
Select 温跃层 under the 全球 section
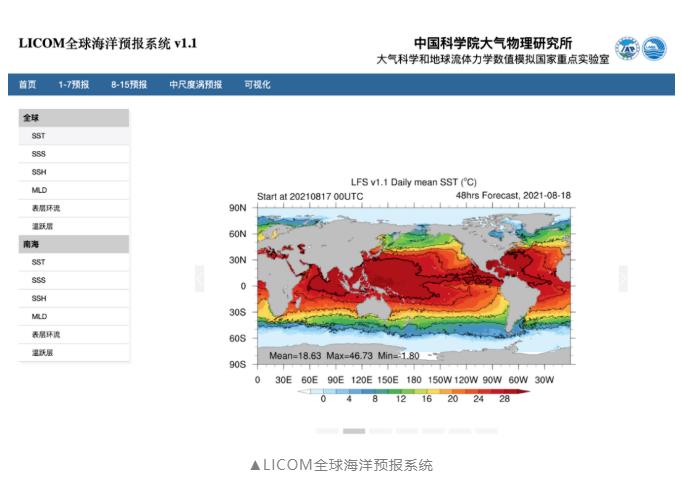(74, 226)
